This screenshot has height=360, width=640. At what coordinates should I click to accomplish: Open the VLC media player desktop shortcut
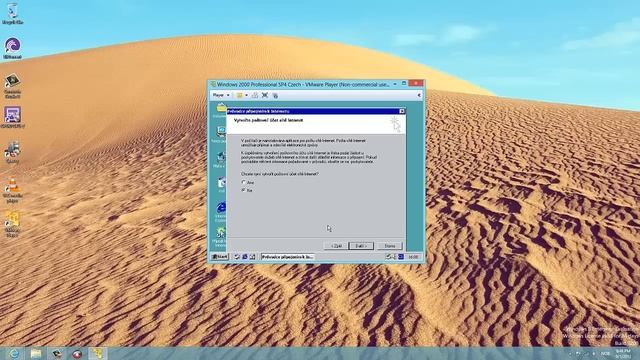(x=12, y=190)
